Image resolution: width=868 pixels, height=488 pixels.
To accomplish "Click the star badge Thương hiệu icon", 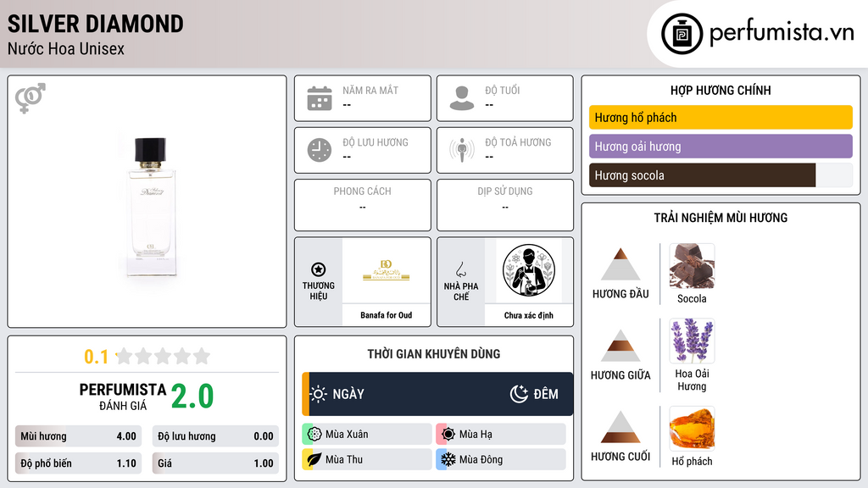I will tap(319, 269).
